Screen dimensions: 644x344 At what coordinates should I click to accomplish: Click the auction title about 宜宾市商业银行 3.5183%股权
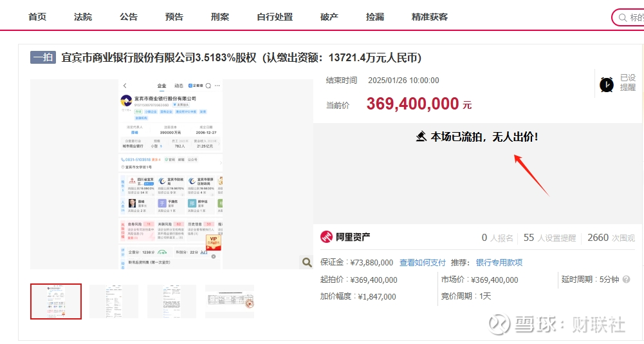click(x=241, y=57)
